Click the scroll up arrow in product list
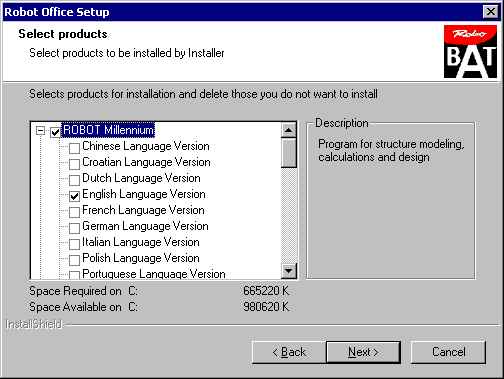The image size is (504, 379). point(289,130)
